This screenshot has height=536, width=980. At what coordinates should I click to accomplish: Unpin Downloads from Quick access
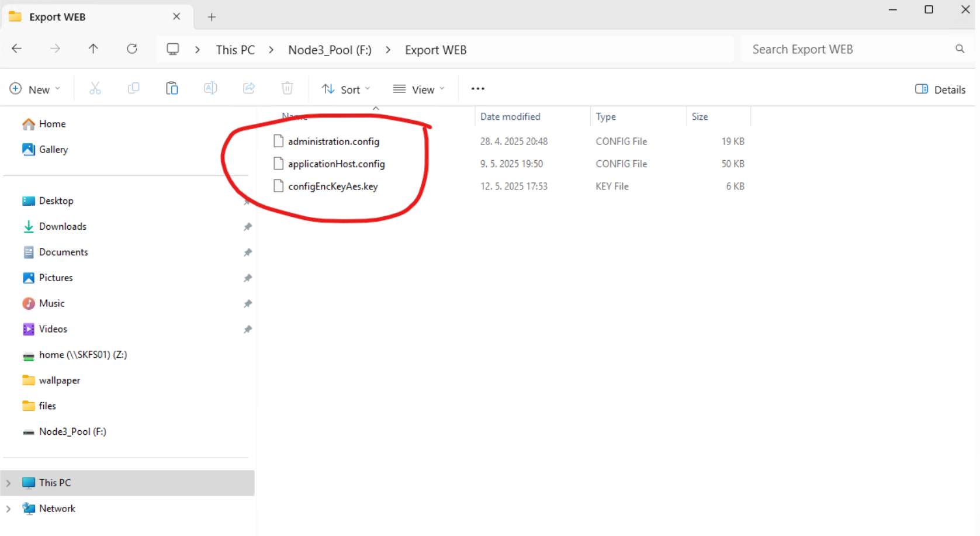[x=248, y=227]
